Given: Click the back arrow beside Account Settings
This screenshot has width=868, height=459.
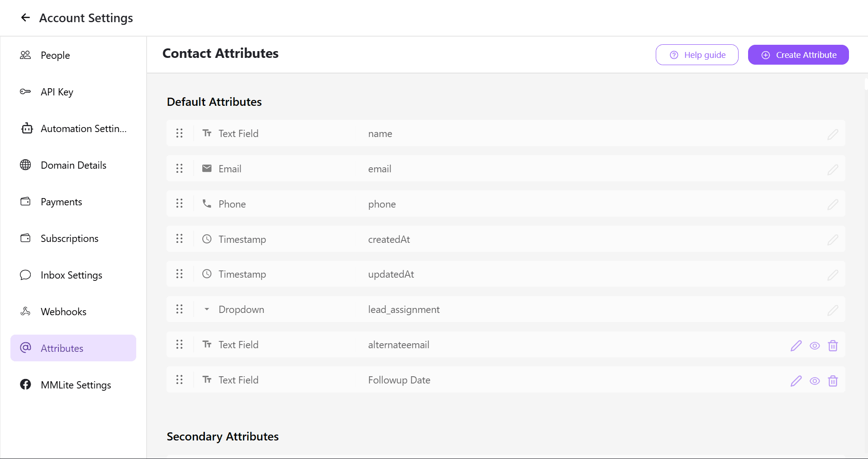Looking at the screenshot, I should [x=25, y=18].
